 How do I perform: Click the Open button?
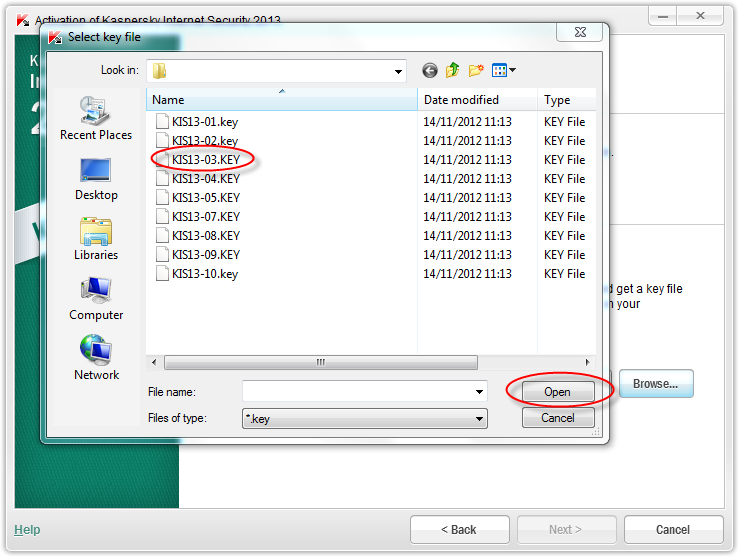[558, 392]
